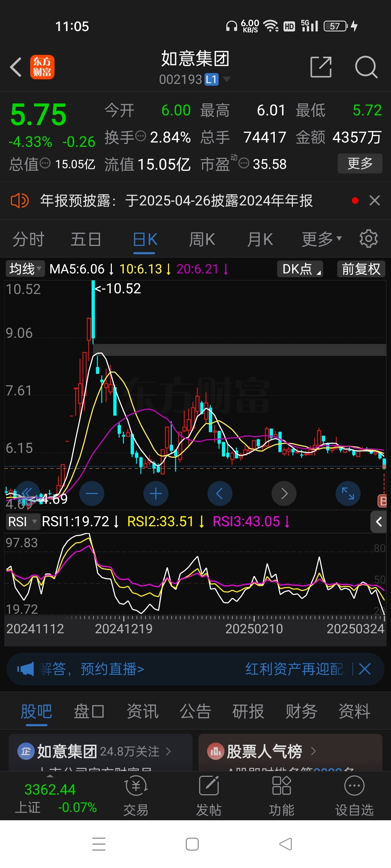Expand 股票人气榜 card arrow
The height and width of the screenshot is (868, 391).
click(314, 751)
